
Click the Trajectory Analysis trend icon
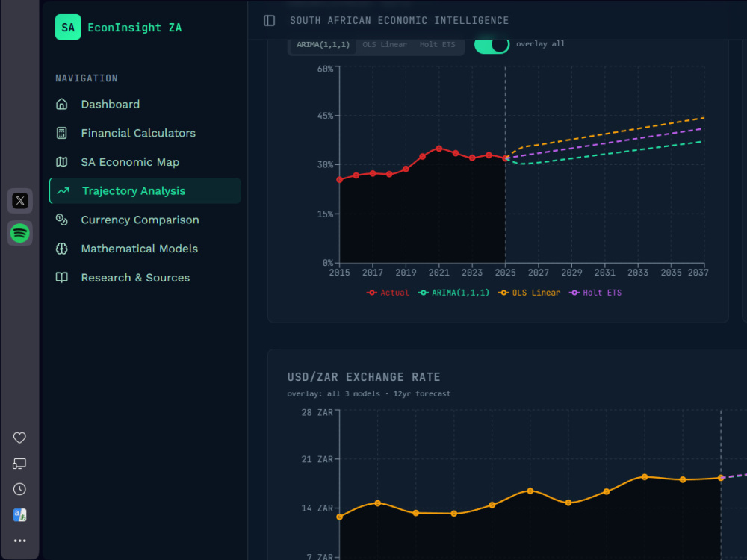pyautogui.click(x=63, y=191)
